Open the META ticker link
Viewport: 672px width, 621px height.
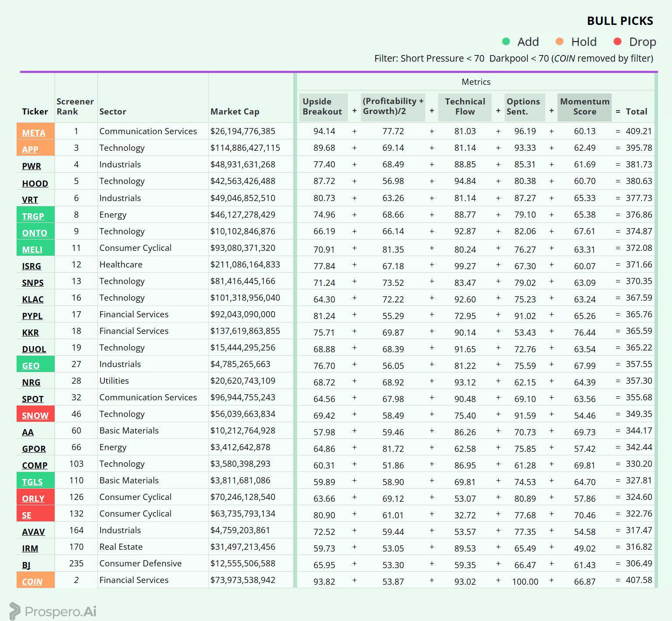point(34,133)
